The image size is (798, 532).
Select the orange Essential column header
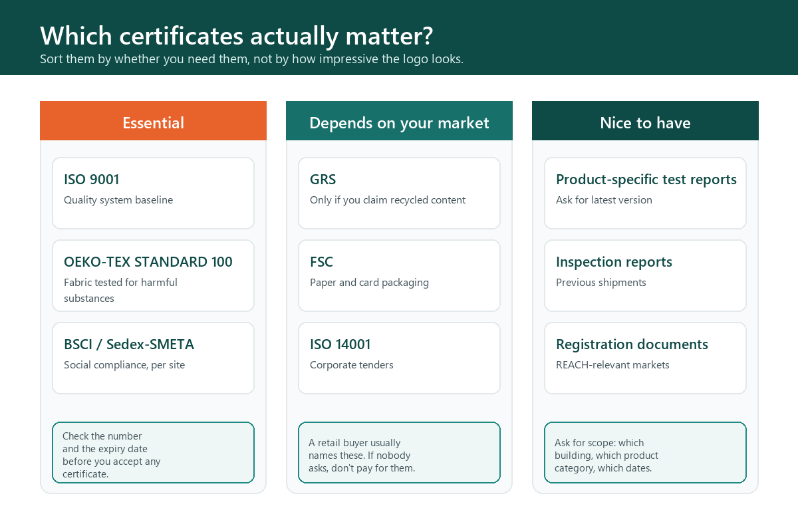(153, 121)
